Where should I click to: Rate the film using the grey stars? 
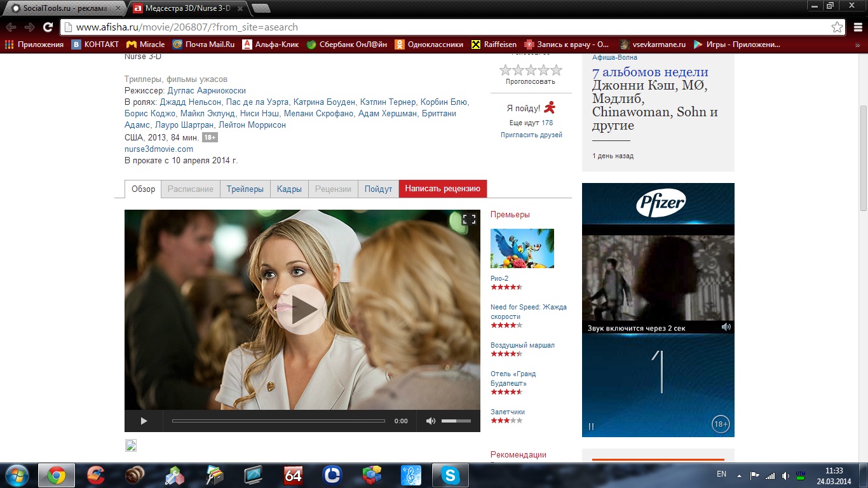[531, 70]
